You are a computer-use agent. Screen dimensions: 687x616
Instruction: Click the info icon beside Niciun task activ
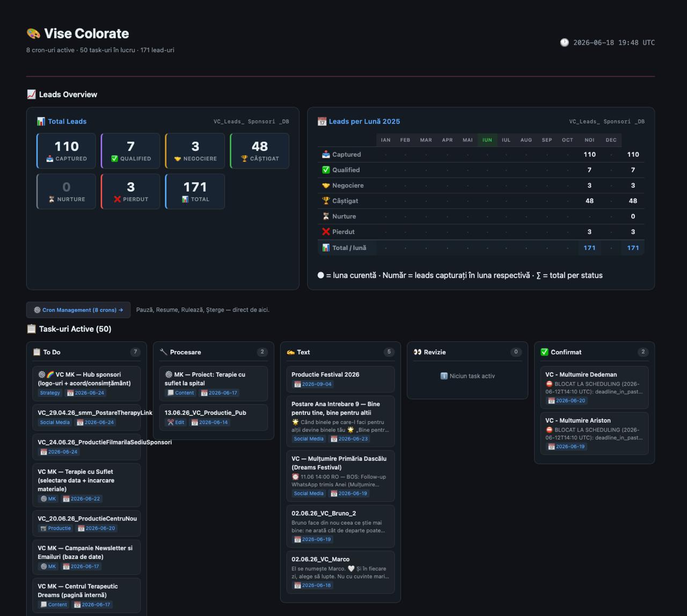[x=444, y=376]
